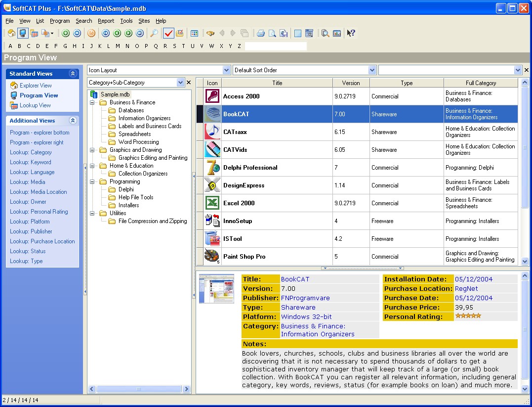Open the Report menu
Screen dimensions: 532x407
point(106,21)
